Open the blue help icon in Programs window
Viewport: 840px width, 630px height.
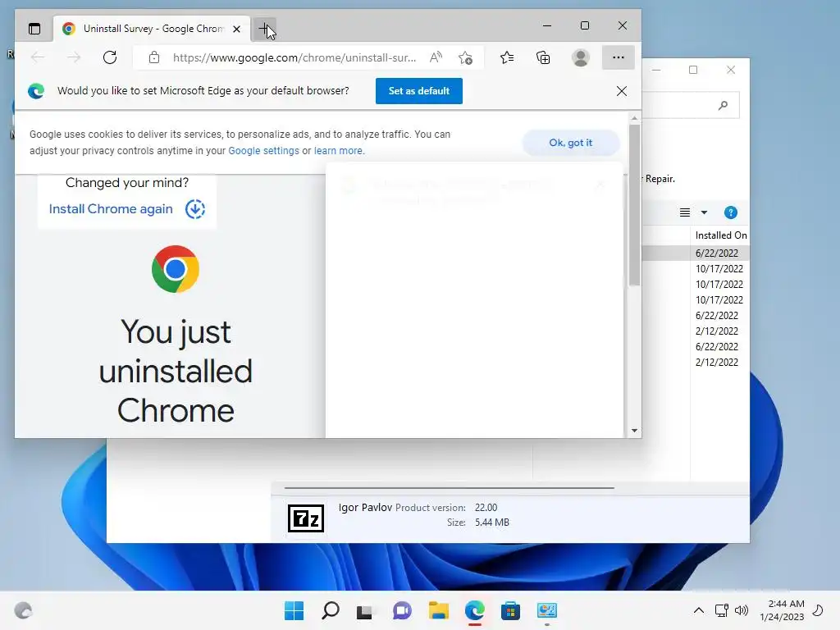click(x=731, y=212)
